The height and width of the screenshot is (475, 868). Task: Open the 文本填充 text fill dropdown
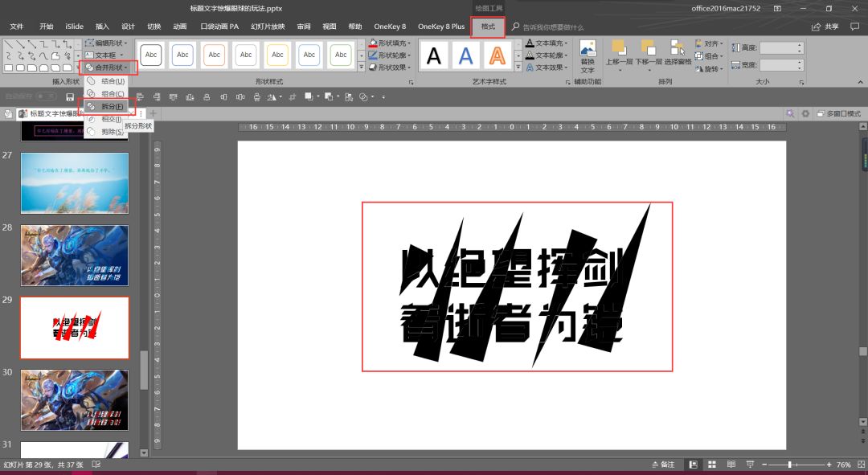[547, 43]
